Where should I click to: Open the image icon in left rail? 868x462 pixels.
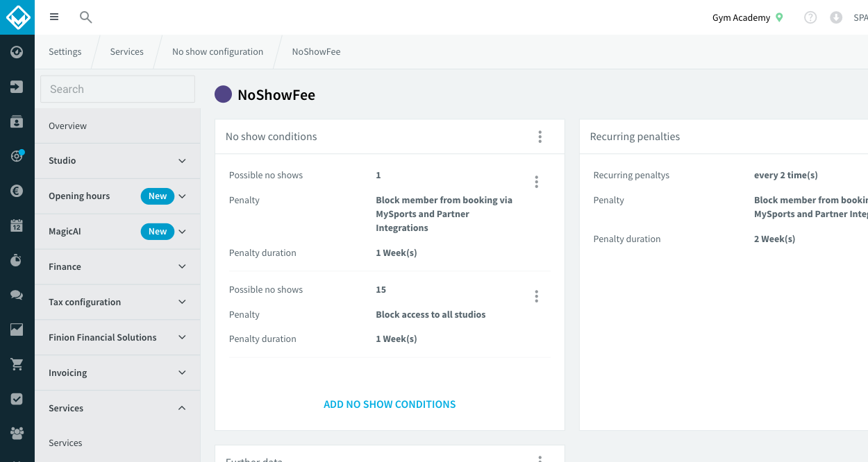[17, 330]
